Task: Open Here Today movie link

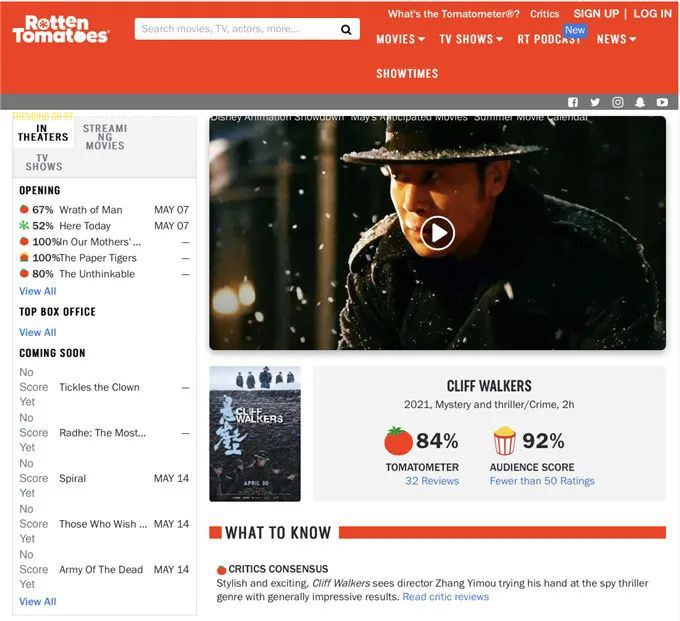Action: tap(85, 226)
